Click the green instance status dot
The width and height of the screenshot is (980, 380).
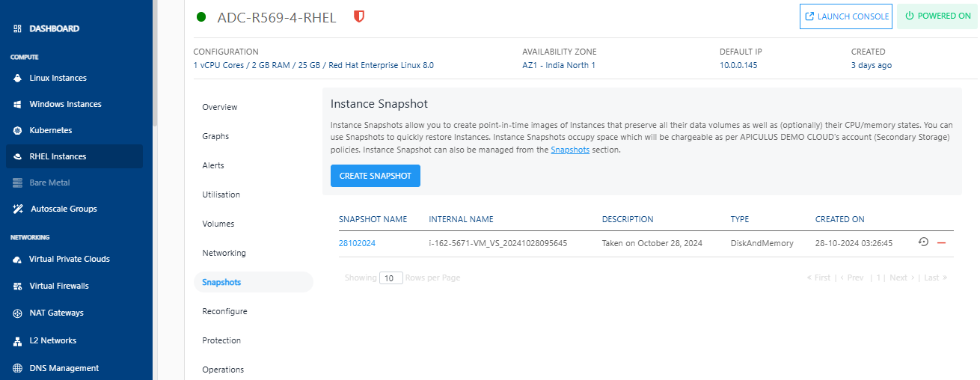click(200, 16)
